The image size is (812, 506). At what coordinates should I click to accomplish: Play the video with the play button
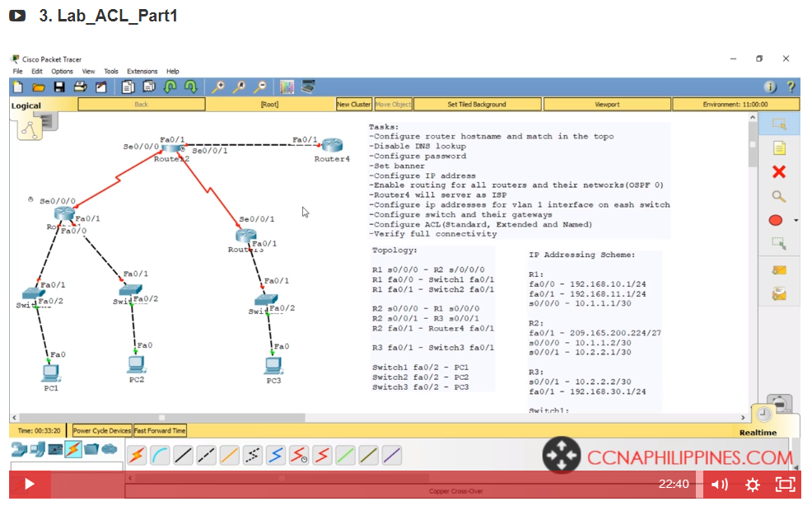pyautogui.click(x=30, y=485)
